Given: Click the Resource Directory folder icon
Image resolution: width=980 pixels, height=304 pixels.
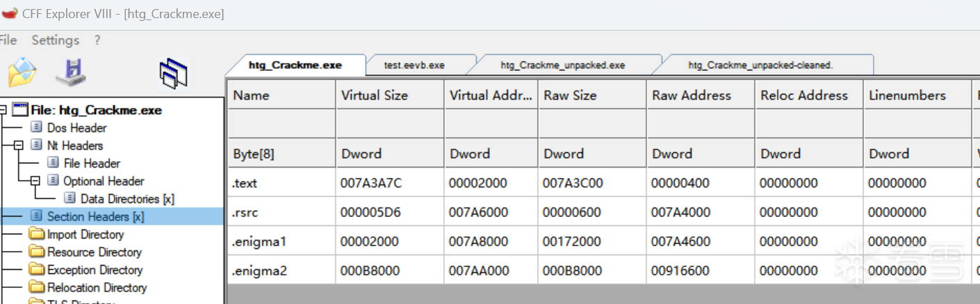Looking at the screenshot, I should pyautogui.click(x=37, y=252).
